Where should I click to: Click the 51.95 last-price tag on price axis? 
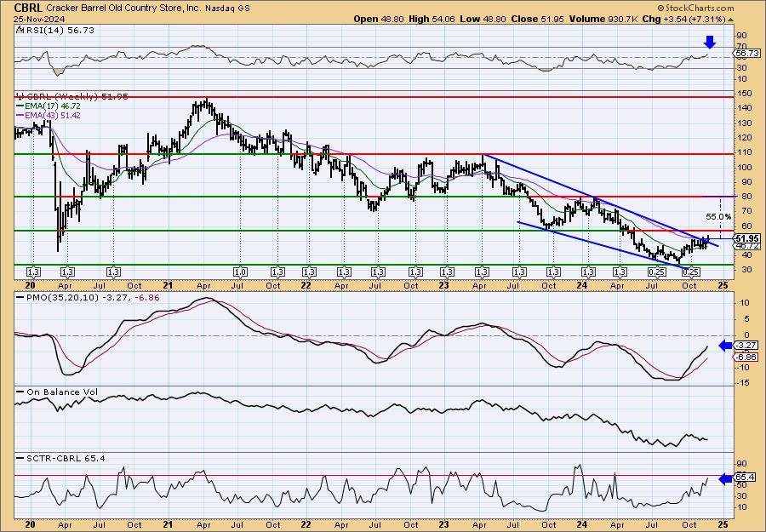tap(747, 238)
